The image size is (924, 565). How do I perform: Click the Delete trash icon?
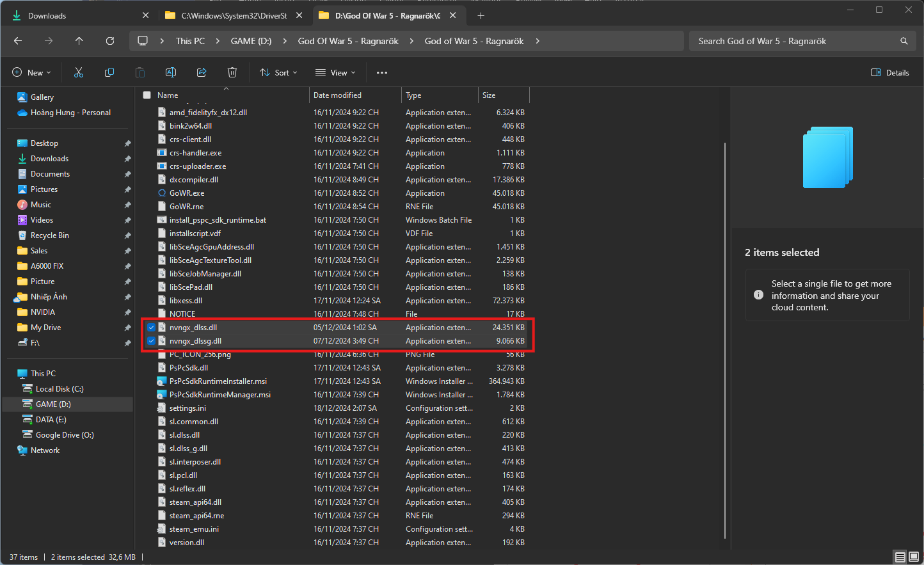(232, 72)
